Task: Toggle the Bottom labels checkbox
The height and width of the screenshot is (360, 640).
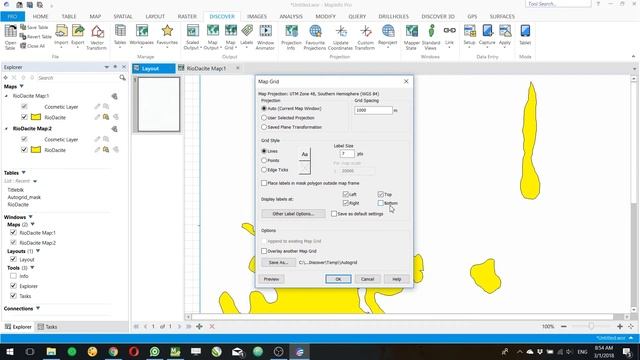Action: tap(381, 203)
